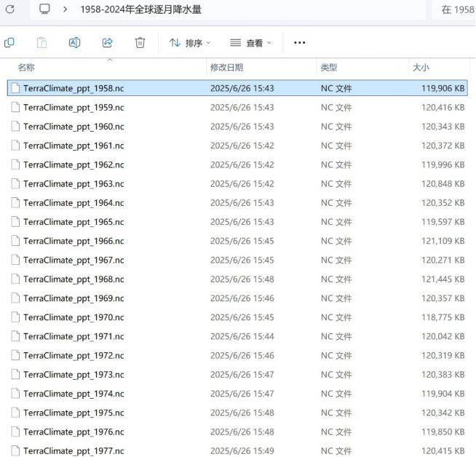
Task: Select file TerraClimate_ppt_1963.nc
Action: pos(237,183)
